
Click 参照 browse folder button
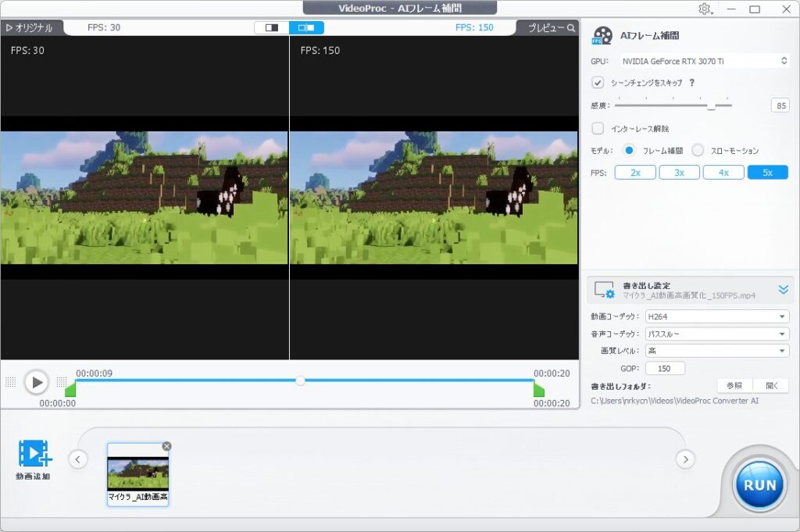(x=734, y=386)
